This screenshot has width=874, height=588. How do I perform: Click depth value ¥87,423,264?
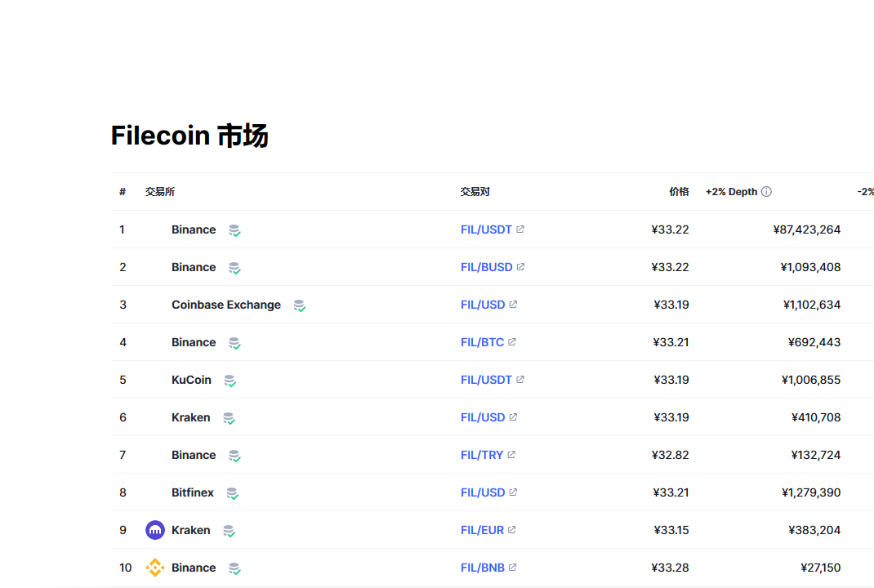(x=806, y=229)
